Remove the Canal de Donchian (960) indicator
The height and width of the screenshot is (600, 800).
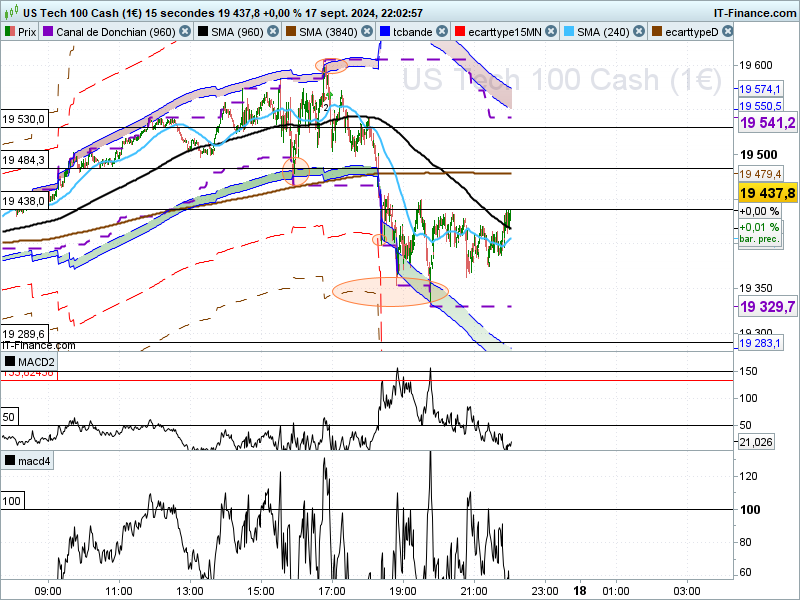(x=185, y=32)
